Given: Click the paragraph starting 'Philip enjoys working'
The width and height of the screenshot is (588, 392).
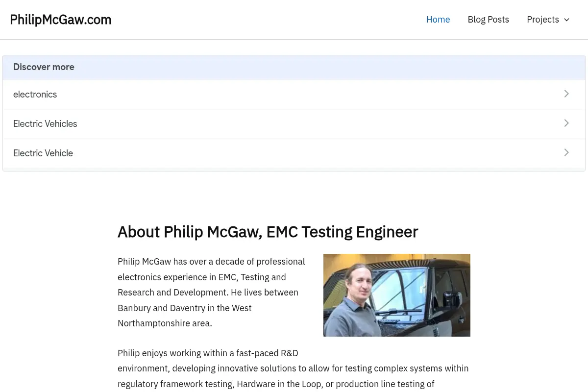Looking at the screenshot, I should pos(294,368).
